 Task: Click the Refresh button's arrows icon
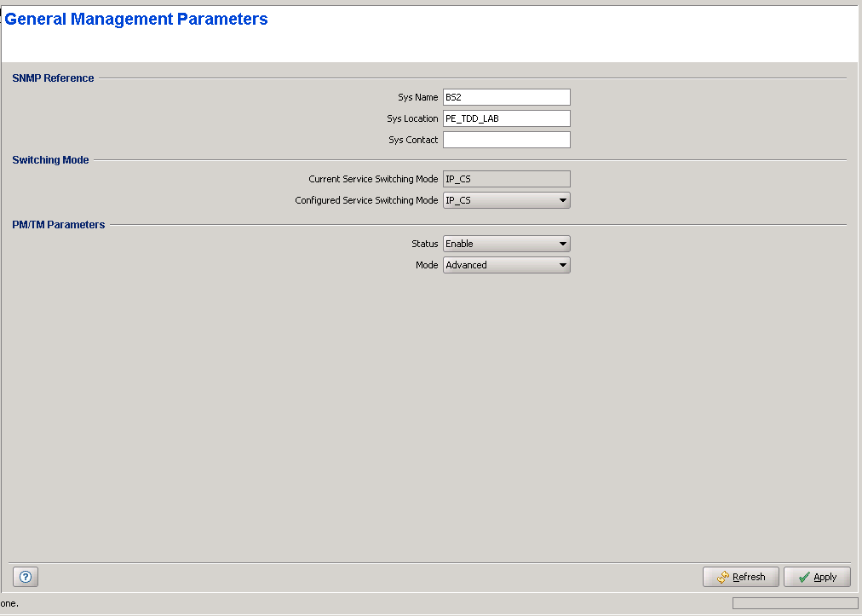click(722, 578)
